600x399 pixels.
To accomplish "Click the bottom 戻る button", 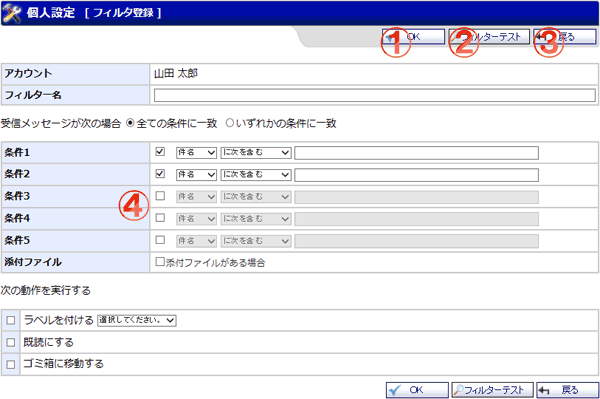I will (566, 390).
